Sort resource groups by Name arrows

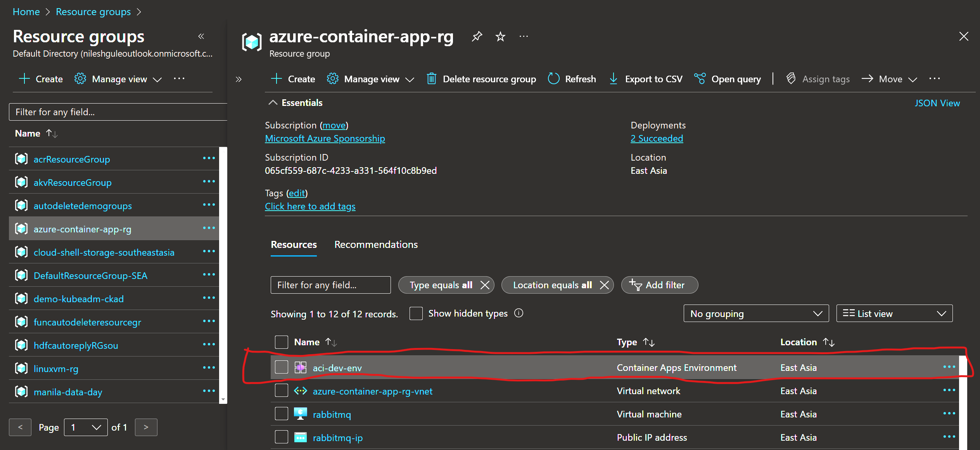pyautogui.click(x=52, y=133)
